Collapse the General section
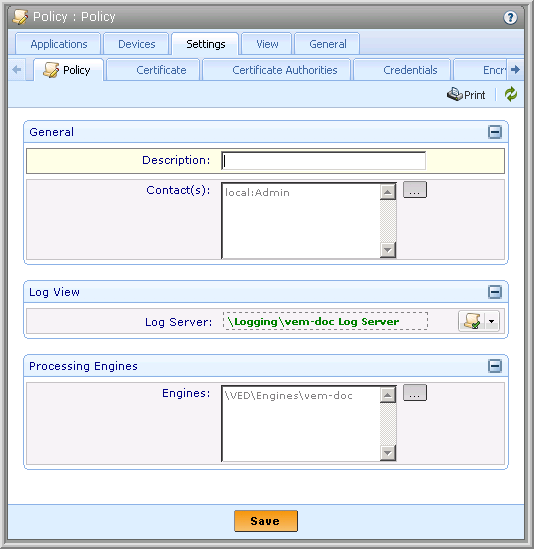 pyautogui.click(x=495, y=132)
